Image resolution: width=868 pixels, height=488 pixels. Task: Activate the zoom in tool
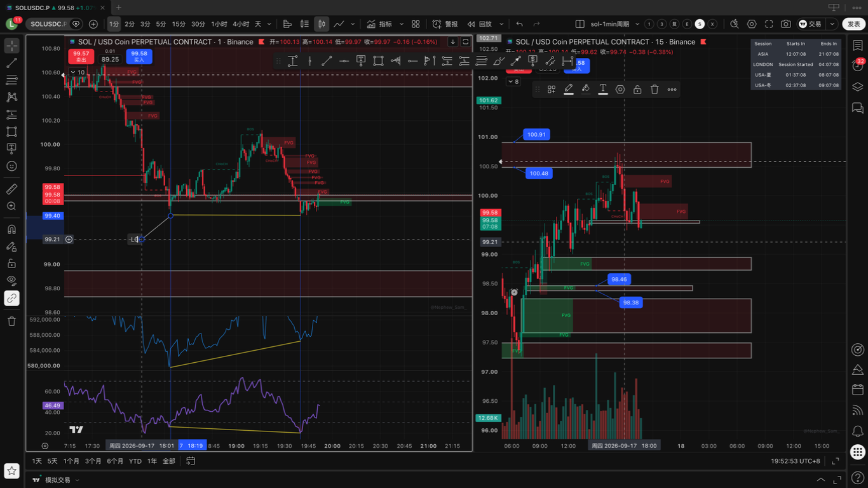11,206
